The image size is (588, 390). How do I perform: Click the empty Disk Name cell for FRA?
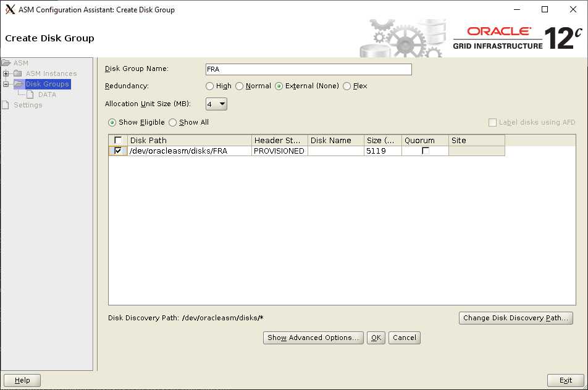coord(335,151)
